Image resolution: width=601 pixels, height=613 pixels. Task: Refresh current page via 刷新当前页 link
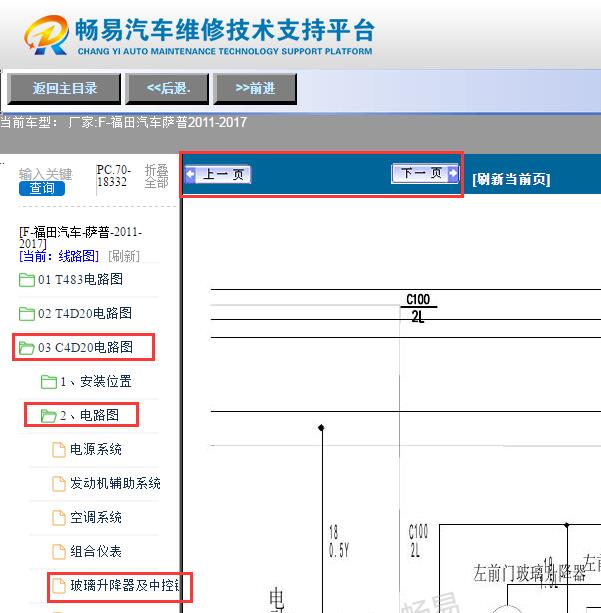[511, 179]
